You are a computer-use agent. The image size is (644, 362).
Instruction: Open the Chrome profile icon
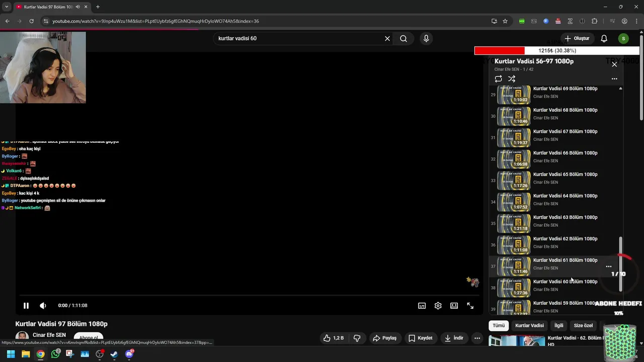[624, 21]
